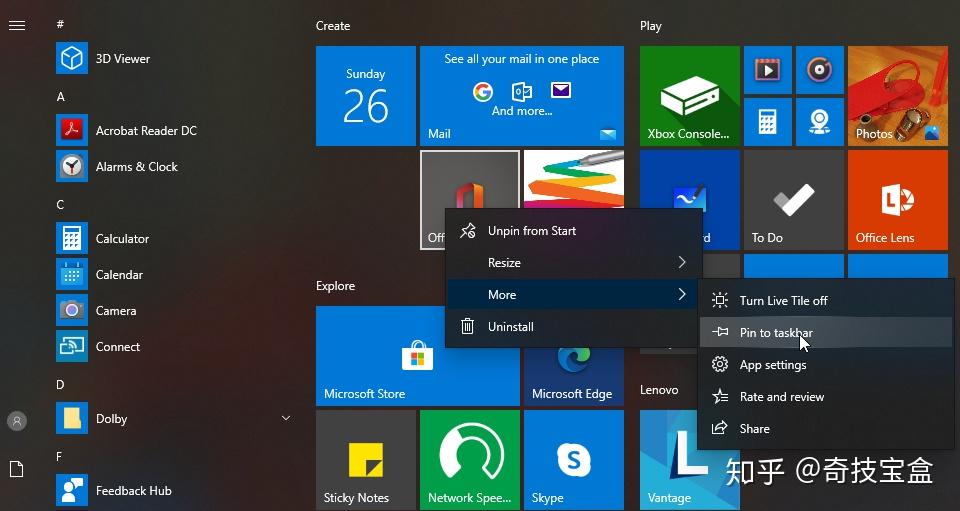Click the Lenovo group header

(659, 390)
